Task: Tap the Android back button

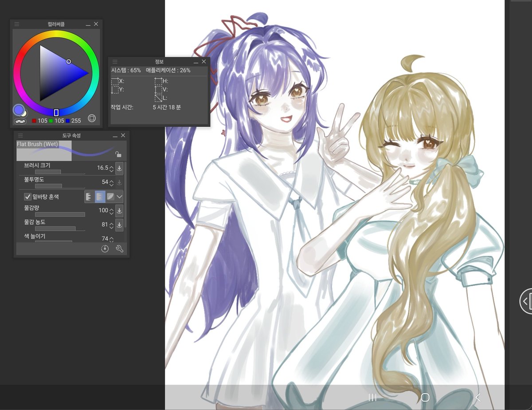Action: coord(477,397)
